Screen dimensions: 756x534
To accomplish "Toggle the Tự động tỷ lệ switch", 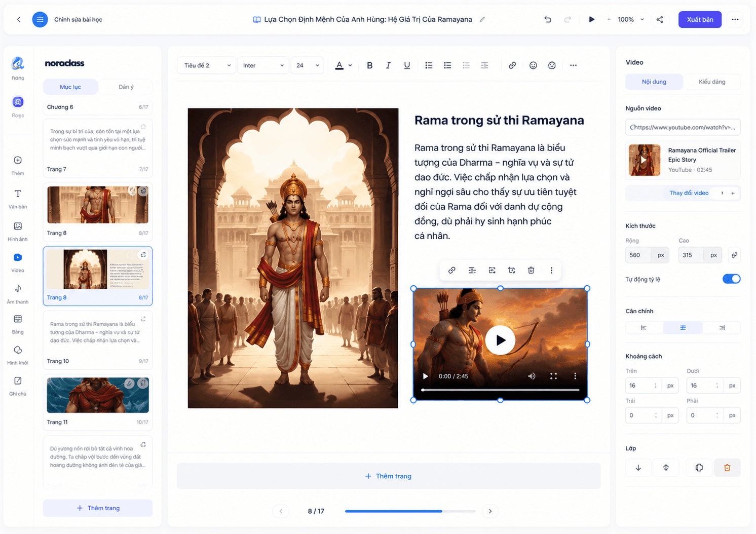I will coord(731,279).
